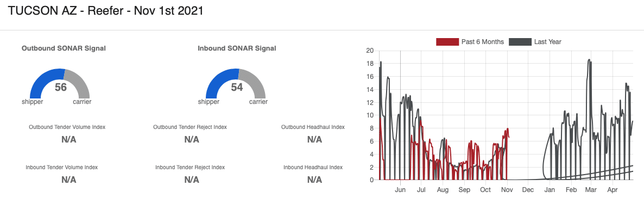Click the Jun label on chart axis
Screen dimensions: 644x204
pyautogui.click(x=400, y=190)
